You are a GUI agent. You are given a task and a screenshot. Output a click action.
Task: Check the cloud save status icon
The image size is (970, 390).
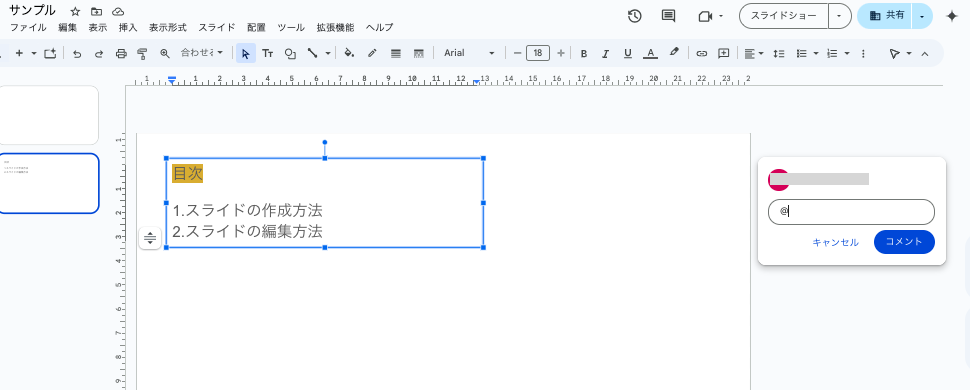pyautogui.click(x=118, y=11)
